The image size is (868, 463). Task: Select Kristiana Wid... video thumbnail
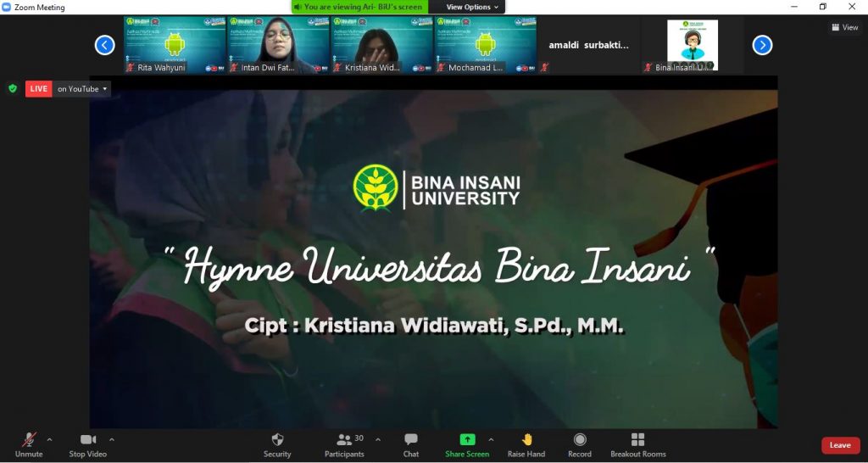tap(382, 45)
